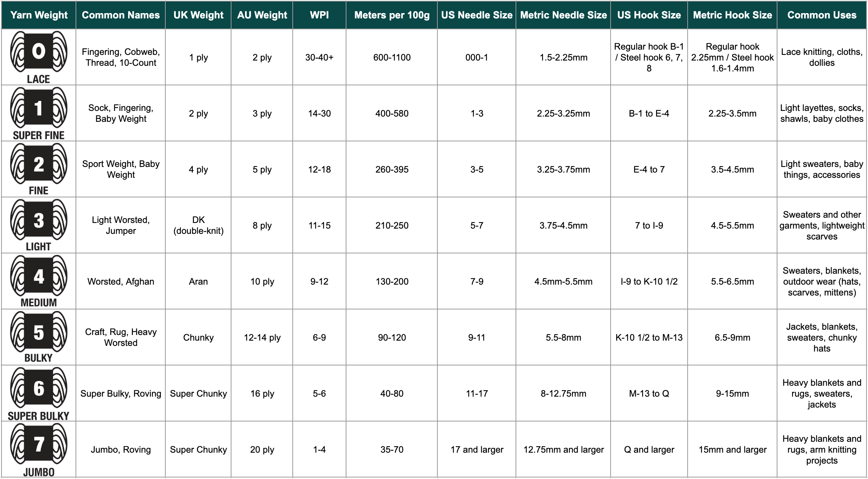Click the '12.75mm and larger' cell

point(563,449)
